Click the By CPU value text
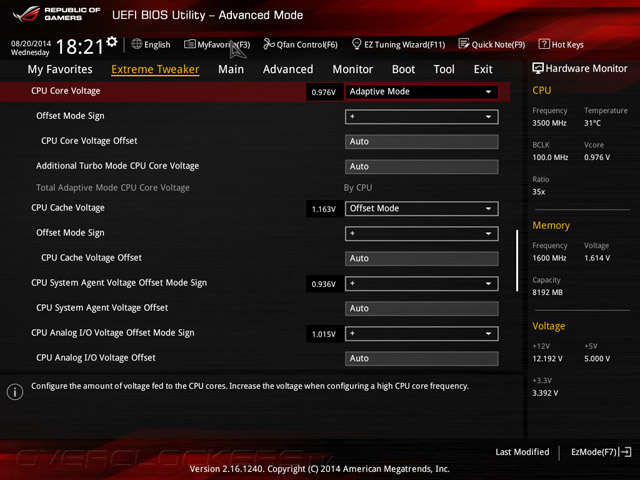The height and width of the screenshot is (480, 640). (358, 188)
